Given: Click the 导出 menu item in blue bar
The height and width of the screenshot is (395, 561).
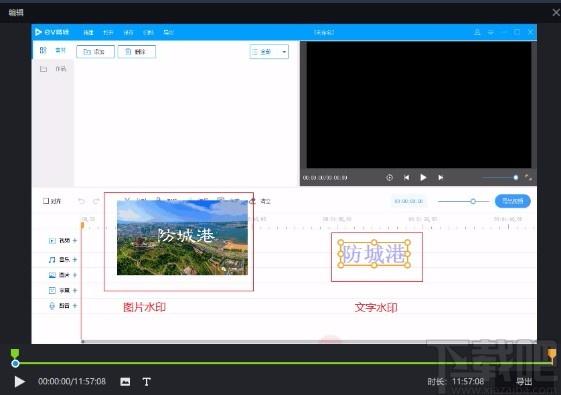Looking at the screenshot, I should 168,33.
